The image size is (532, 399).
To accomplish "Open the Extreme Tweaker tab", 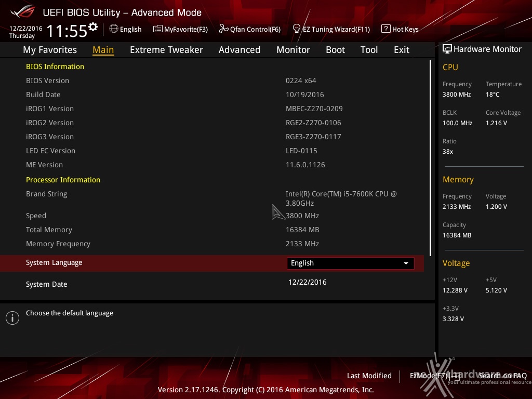I will (x=166, y=50).
